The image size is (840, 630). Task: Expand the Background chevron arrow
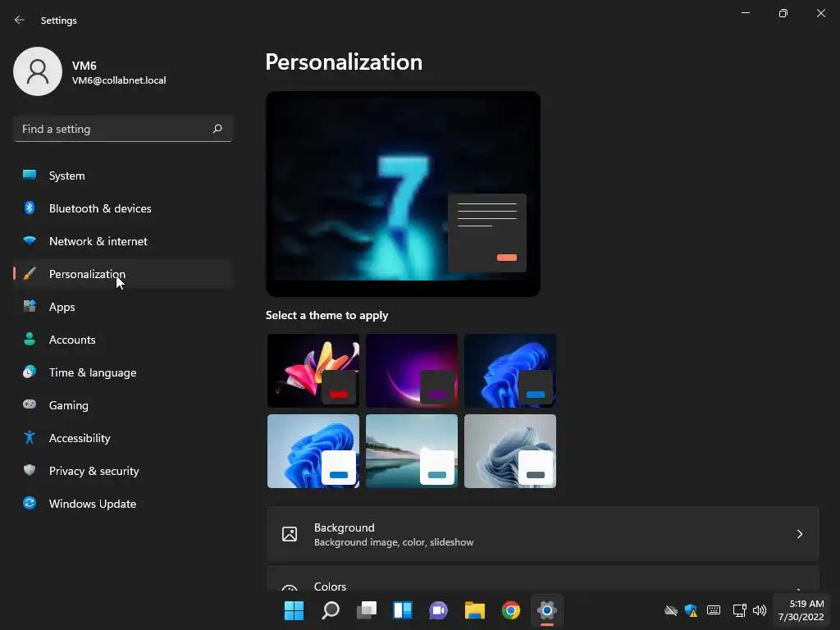click(799, 533)
